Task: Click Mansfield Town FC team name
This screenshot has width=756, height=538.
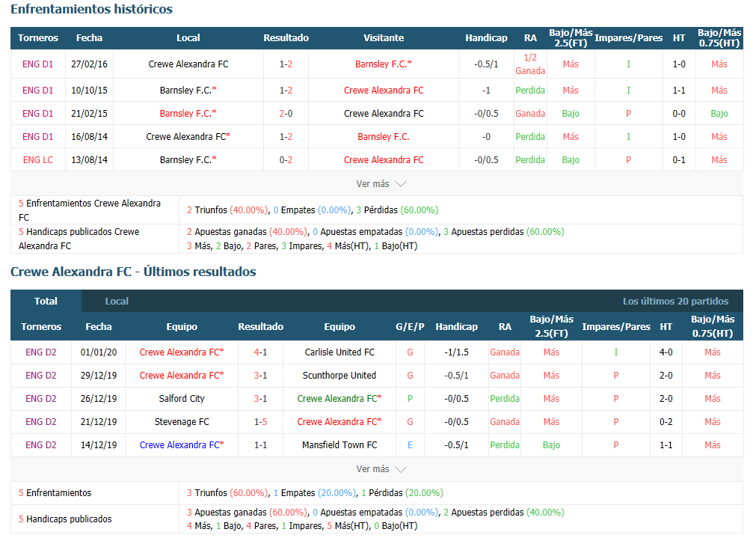Action: (339, 445)
